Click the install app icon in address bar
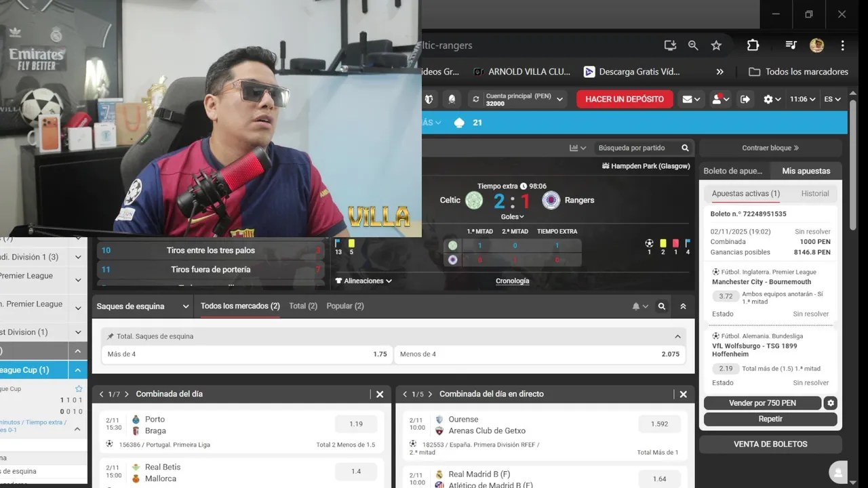 [670, 45]
